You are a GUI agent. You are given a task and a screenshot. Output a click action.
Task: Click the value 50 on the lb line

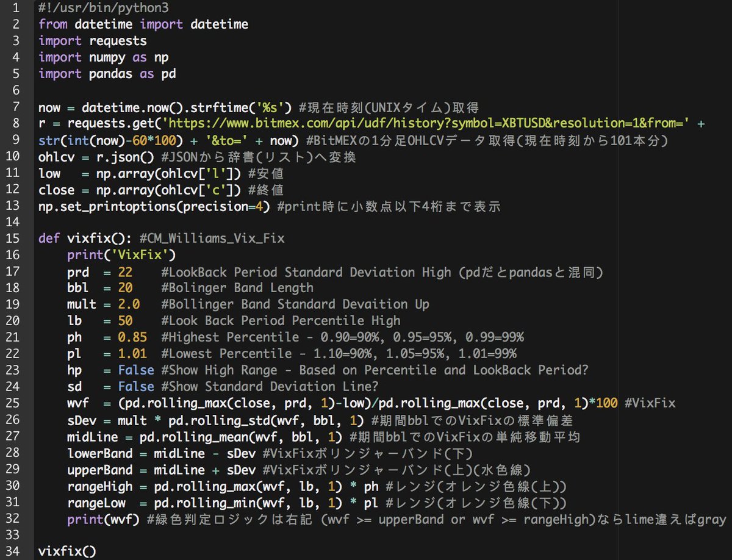(126, 321)
